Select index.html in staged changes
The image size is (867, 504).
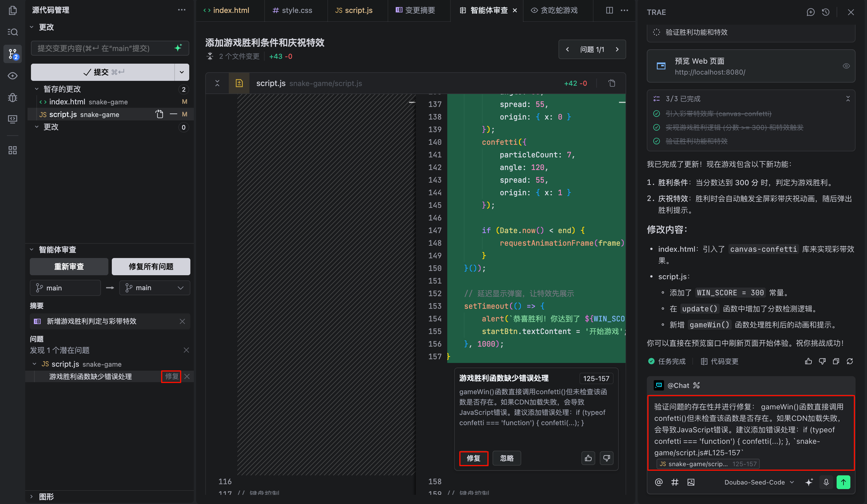point(110,101)
